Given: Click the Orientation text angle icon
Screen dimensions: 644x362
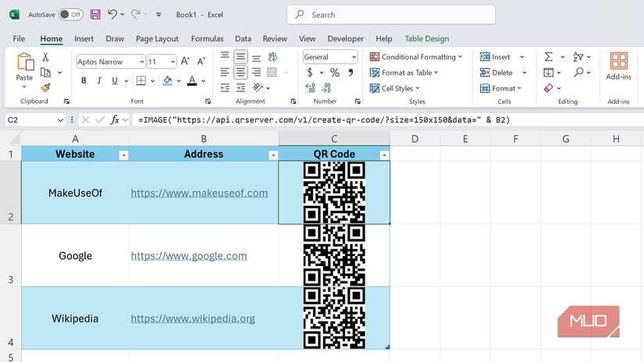Looking at the screenshot, I should [258, 88].
